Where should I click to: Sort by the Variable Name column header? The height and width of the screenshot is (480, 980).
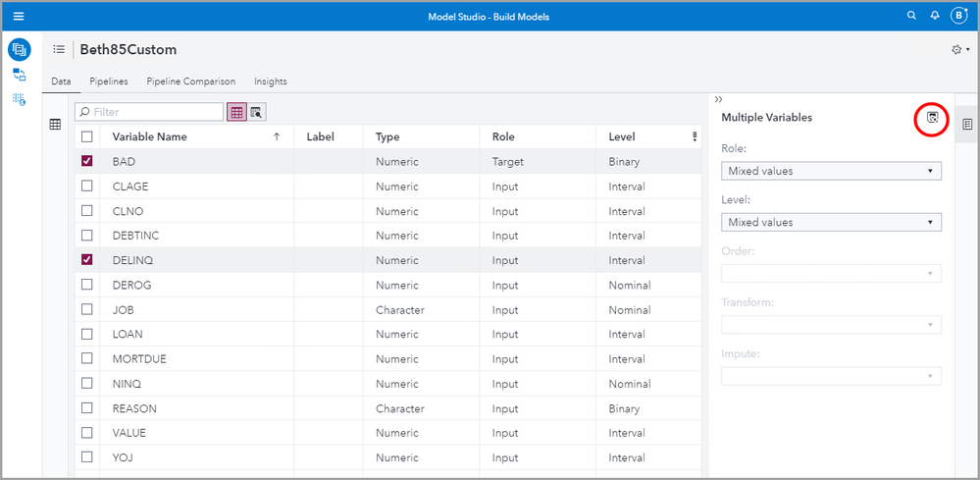pos(149,137)
